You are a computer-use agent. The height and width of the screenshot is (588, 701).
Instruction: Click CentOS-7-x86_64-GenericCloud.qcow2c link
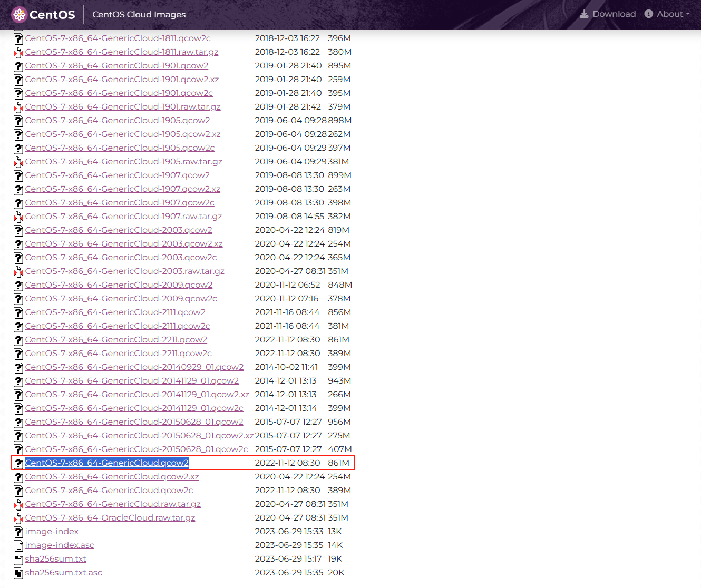tap(109, 491)
